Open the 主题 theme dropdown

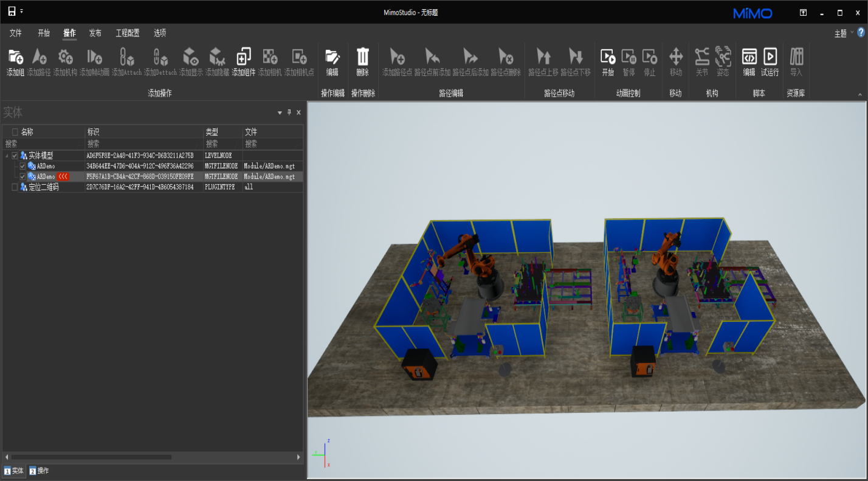842,33
